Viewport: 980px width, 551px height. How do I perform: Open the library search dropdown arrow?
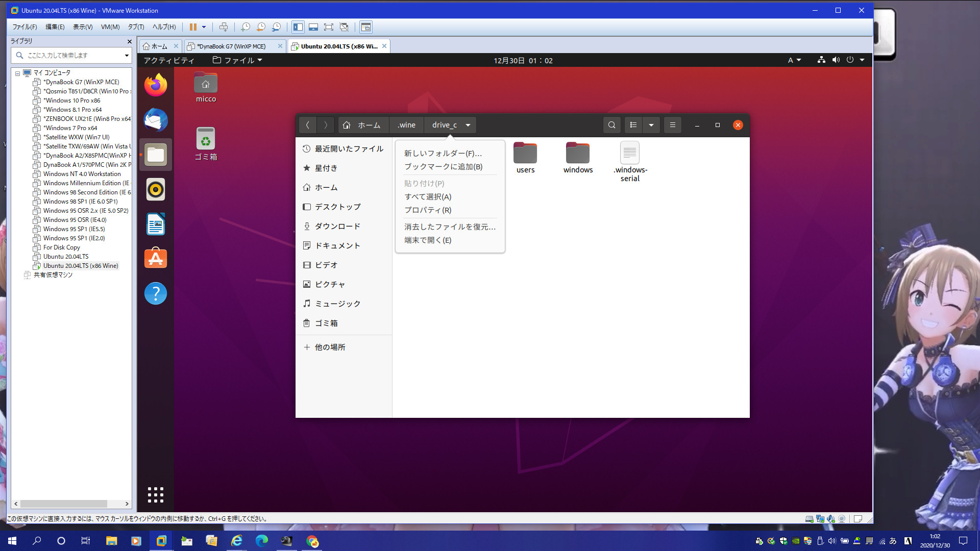(127, 55)
